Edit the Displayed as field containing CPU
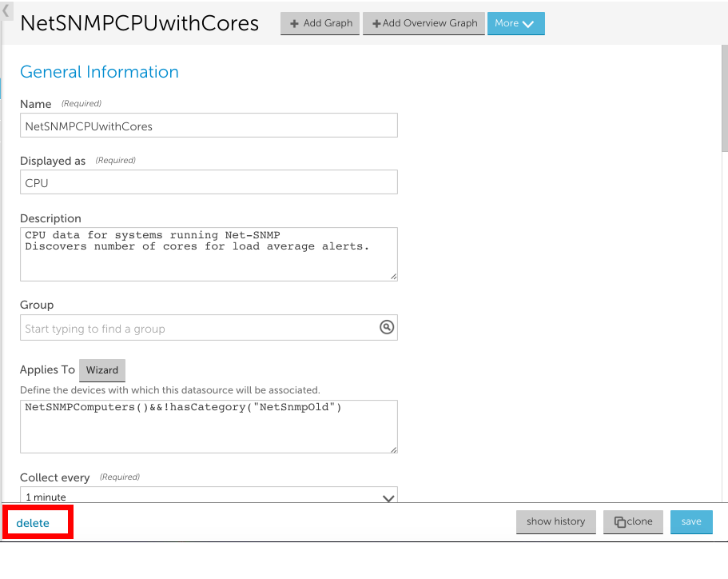This screenshot has width=728, height=579. (209, 182)
